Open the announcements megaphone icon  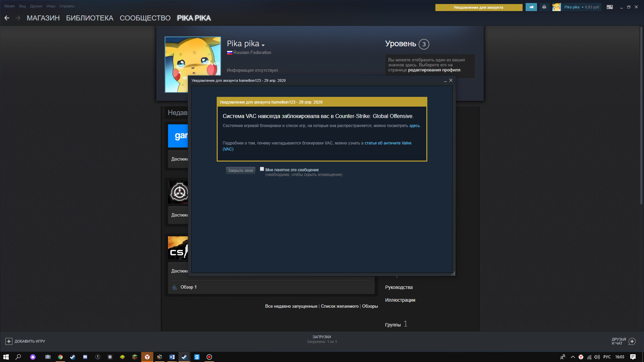point(531,7)
